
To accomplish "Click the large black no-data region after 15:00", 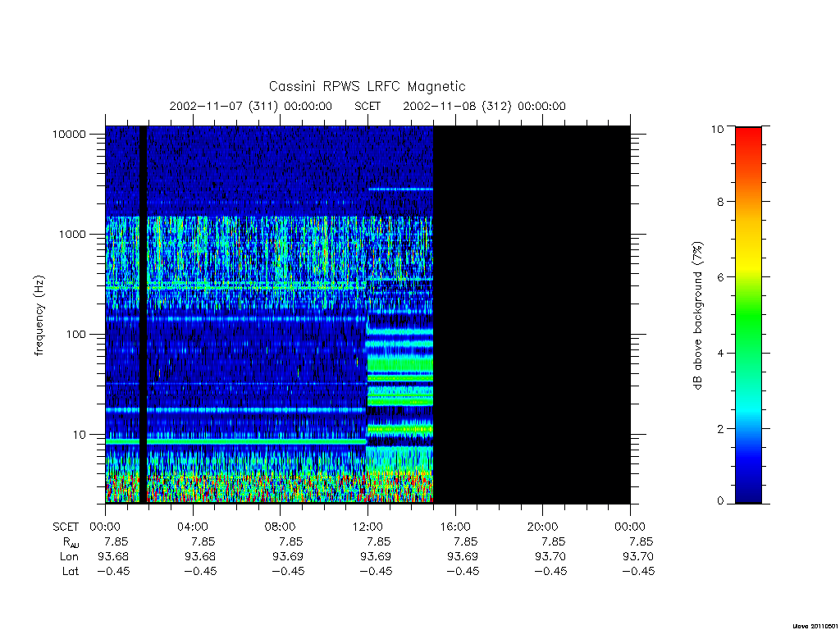I will [532, 314].
